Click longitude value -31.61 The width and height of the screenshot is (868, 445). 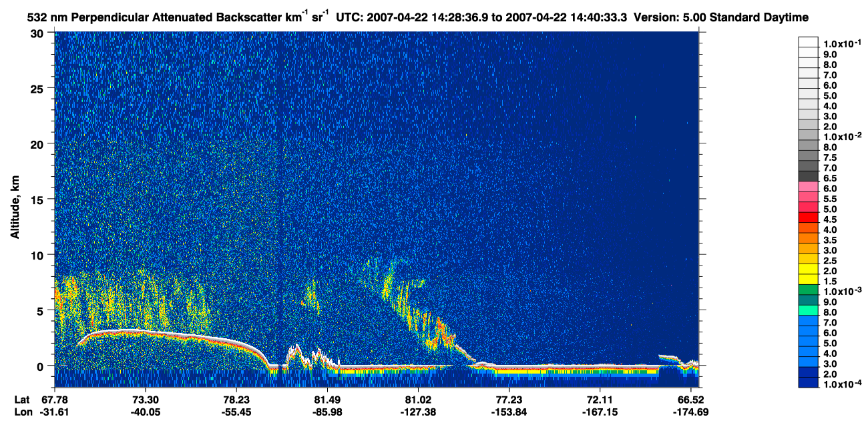pos(54,412)
